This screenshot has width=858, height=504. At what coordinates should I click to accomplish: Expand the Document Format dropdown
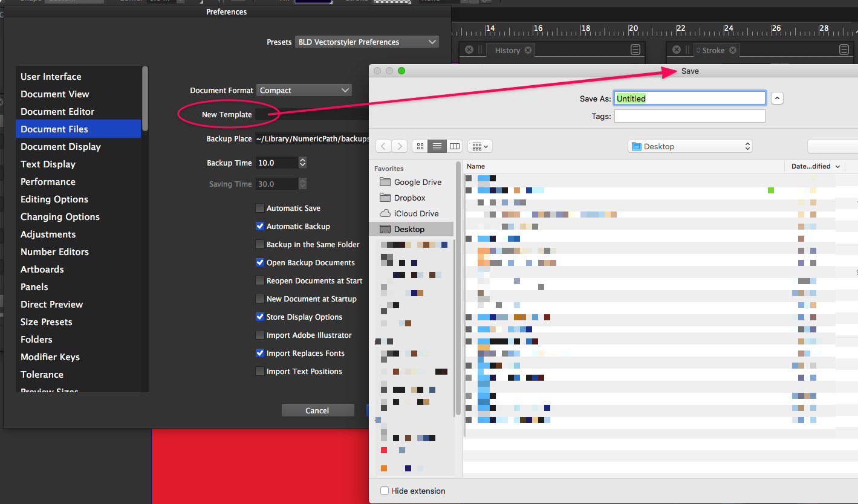click(304, 91)
